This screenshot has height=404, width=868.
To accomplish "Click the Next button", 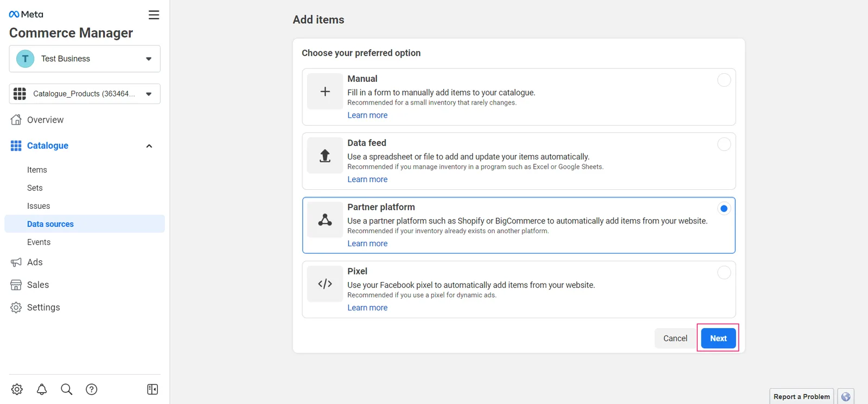I will tap(718, 338).
